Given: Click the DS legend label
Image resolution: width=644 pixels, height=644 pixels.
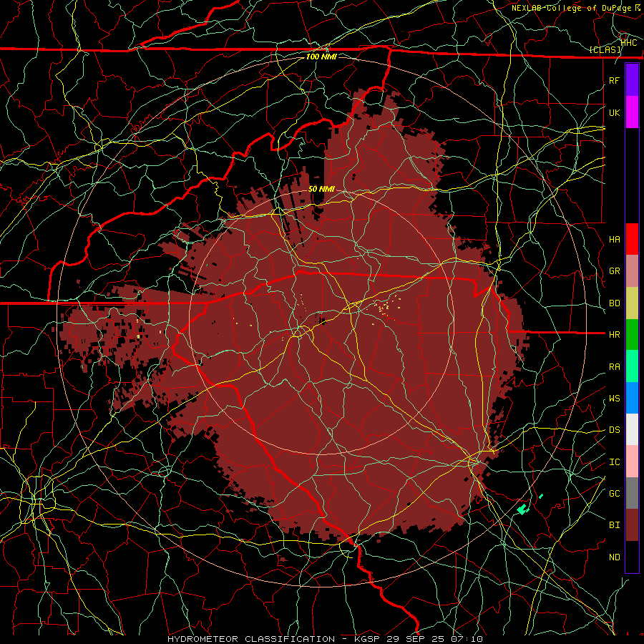Looking at the screenshot, I should tap(615, 430).
